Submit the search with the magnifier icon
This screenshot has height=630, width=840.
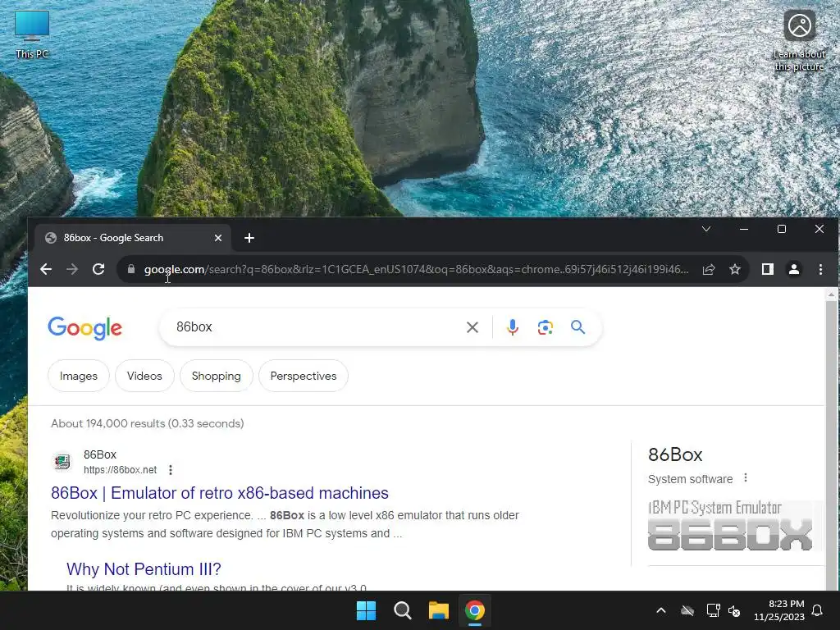pos(577,326)
